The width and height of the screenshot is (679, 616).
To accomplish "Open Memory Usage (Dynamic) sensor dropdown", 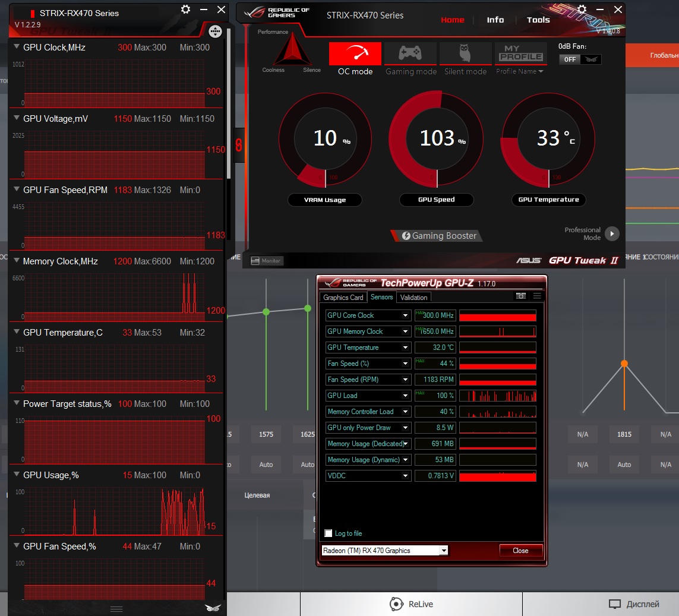I will [x=405, y=460].
